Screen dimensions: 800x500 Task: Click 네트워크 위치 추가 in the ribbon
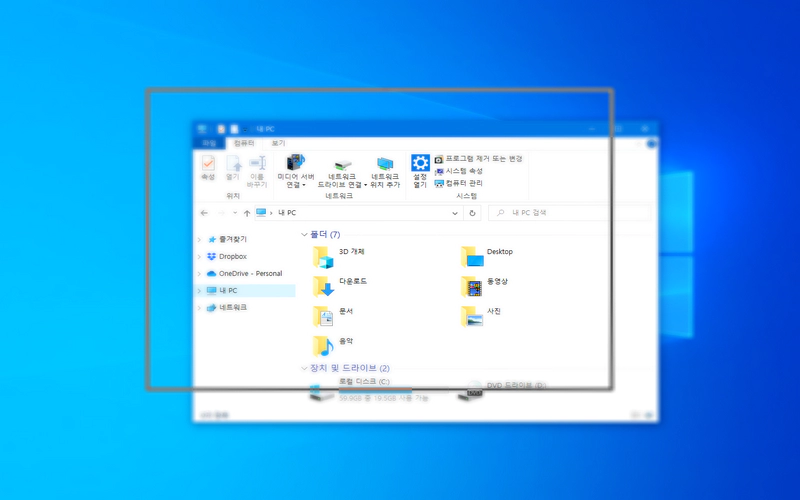point(385,172)
